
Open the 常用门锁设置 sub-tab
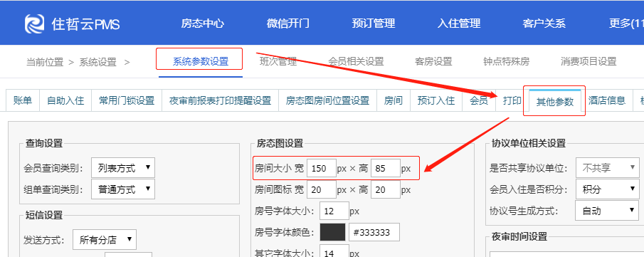pyautogui.click(x=127, y=100)
